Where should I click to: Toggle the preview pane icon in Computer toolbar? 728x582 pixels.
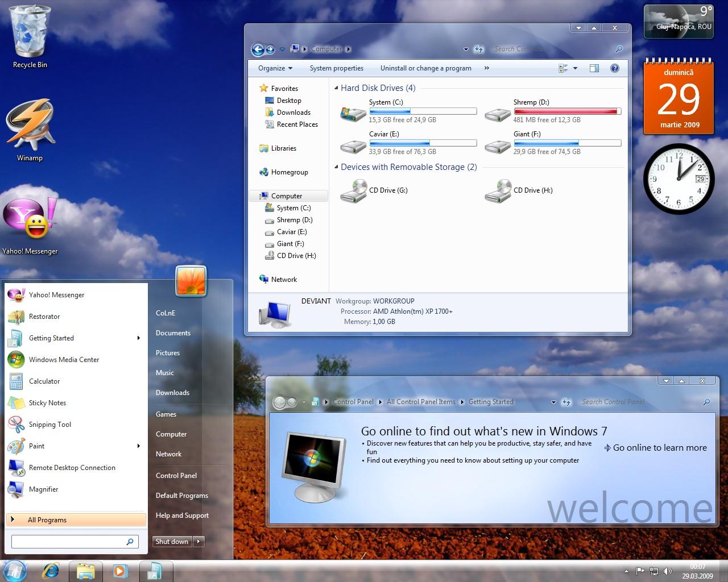click(x=594, y=68)
